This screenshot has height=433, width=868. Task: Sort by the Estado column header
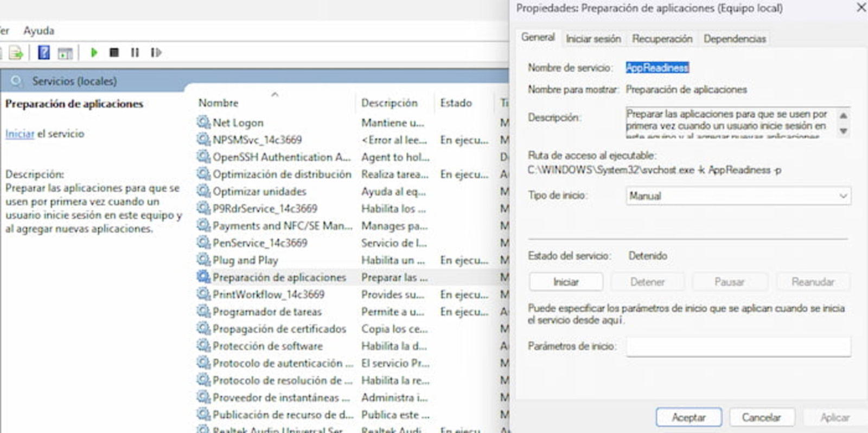[x=456, y=102]
